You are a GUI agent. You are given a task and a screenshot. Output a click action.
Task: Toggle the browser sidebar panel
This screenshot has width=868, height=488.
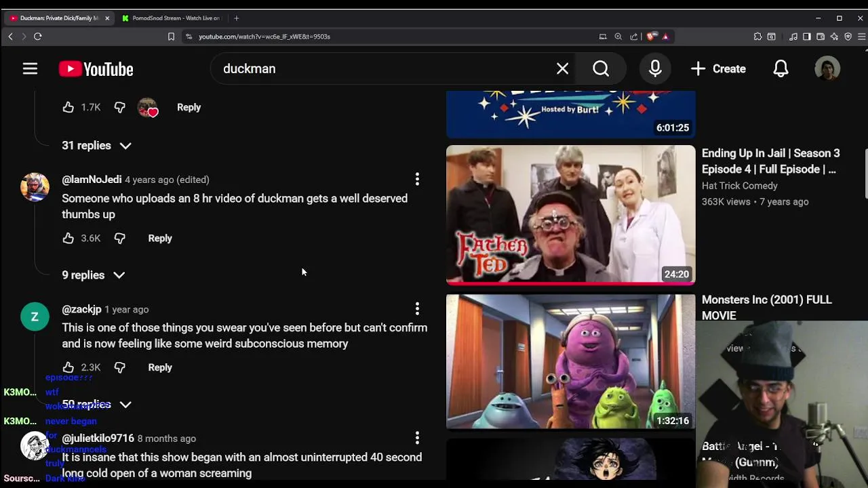[807, 37]
